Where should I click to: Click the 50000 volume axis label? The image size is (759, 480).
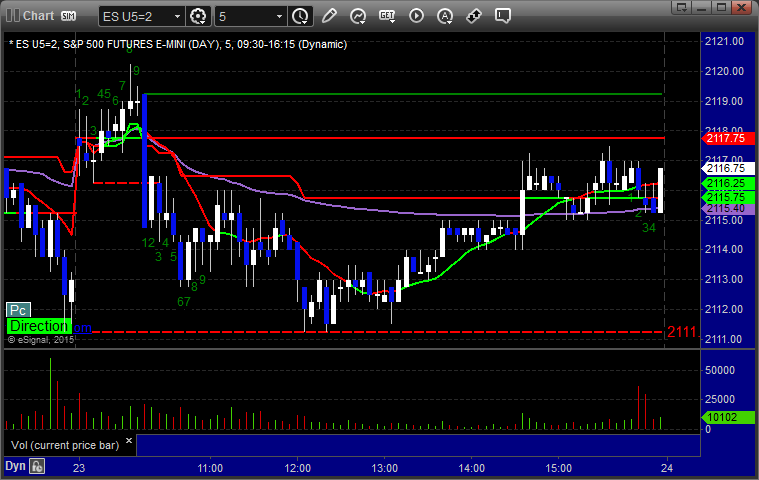(x=720, y=370)
